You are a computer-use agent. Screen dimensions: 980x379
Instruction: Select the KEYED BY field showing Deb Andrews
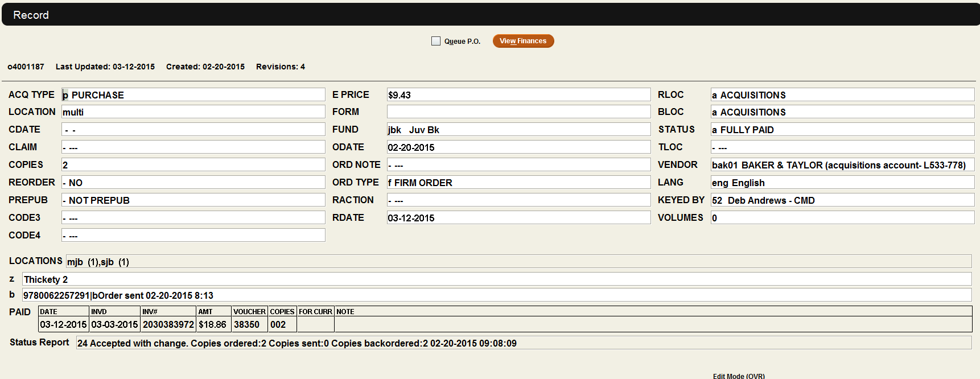tap(842, 200)
